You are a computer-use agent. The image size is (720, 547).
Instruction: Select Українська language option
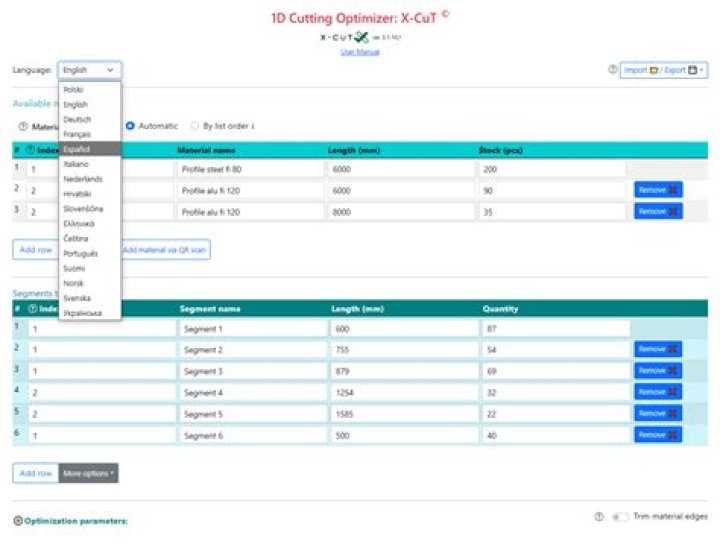click(90, 313)
